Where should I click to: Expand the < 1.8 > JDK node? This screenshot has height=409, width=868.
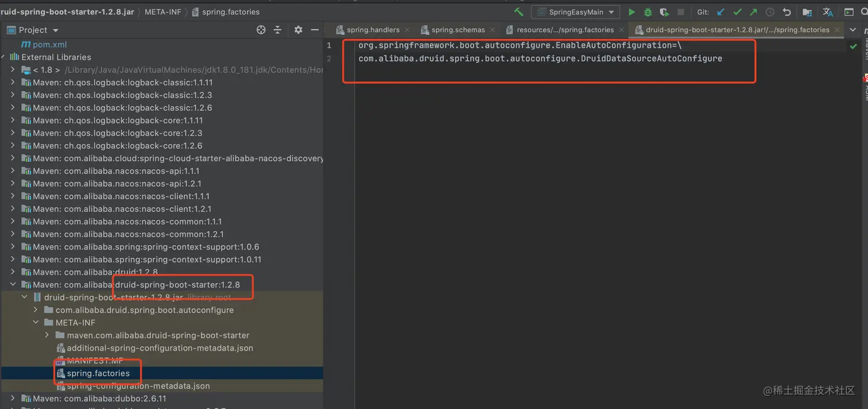click(x=13, y=69)
